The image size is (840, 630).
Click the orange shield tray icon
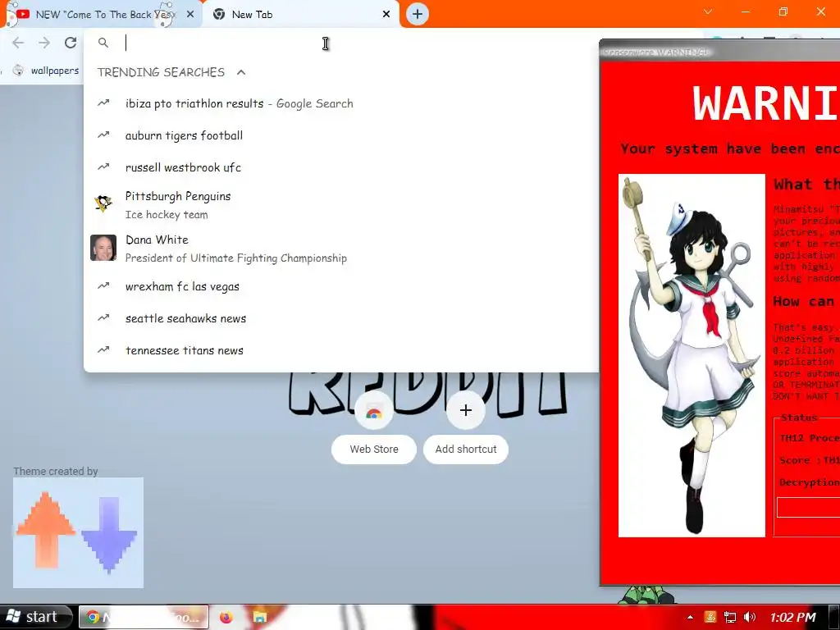coord(710,617)
